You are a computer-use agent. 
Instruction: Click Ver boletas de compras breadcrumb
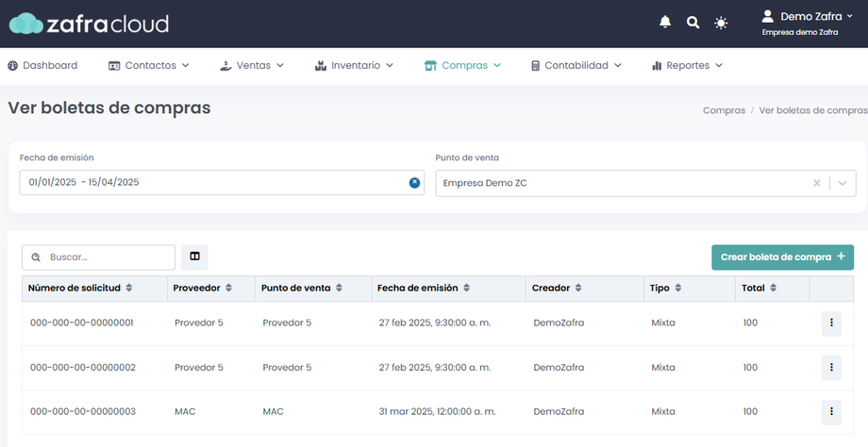click(x=813, y=110)
